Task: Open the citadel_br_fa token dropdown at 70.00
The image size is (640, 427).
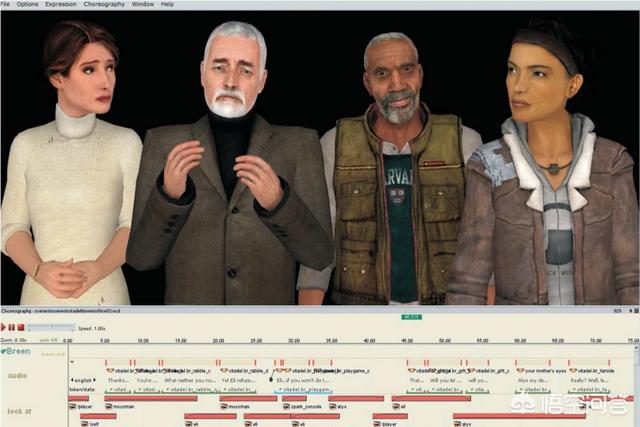Action: point(576,389)
